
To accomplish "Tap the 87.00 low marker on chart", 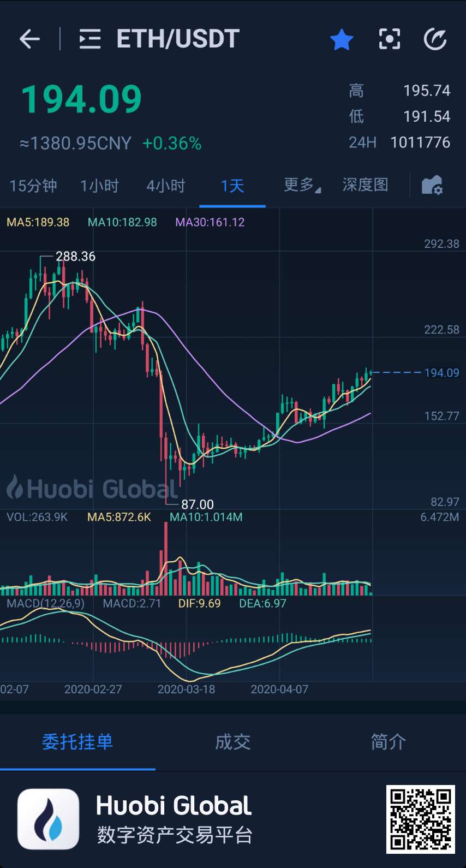I will click(198, 504).
